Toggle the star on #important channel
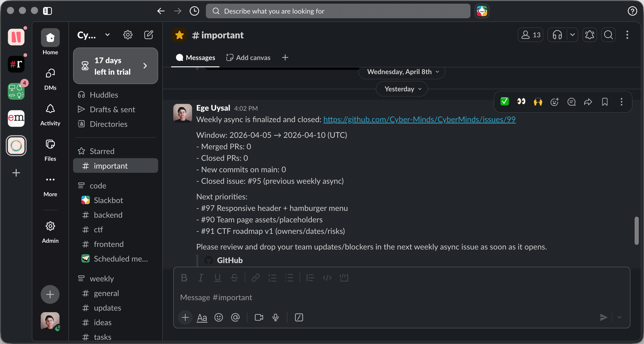Screen dimensions: 644x344 pyautogui.click(x=180, y=35)
